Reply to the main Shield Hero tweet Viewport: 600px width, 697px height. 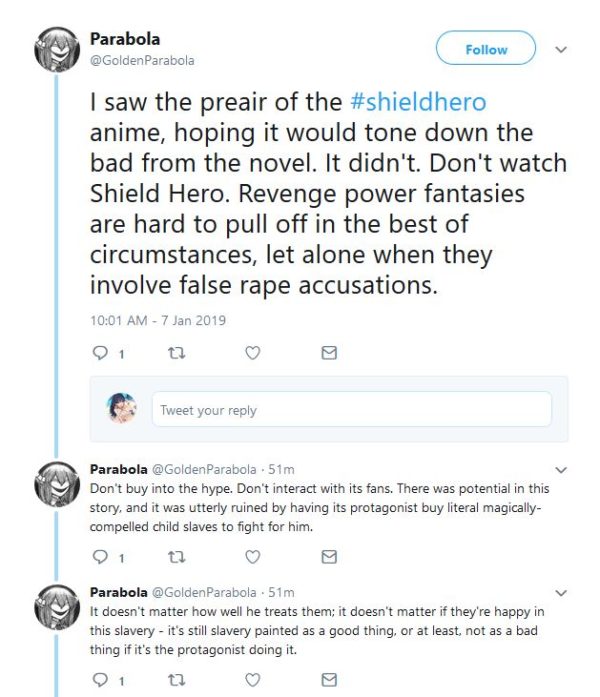pyautogui.click(x=99, y=352)
